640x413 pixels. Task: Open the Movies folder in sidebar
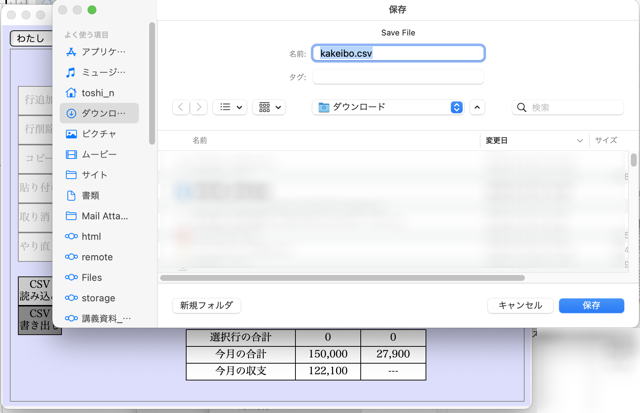pos(98,154)
